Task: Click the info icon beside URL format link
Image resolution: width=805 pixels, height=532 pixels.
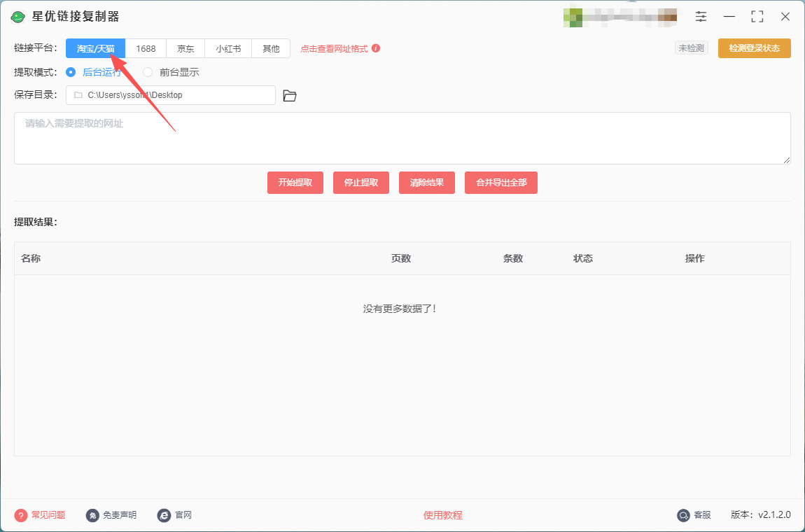Action: pos(376,48)
